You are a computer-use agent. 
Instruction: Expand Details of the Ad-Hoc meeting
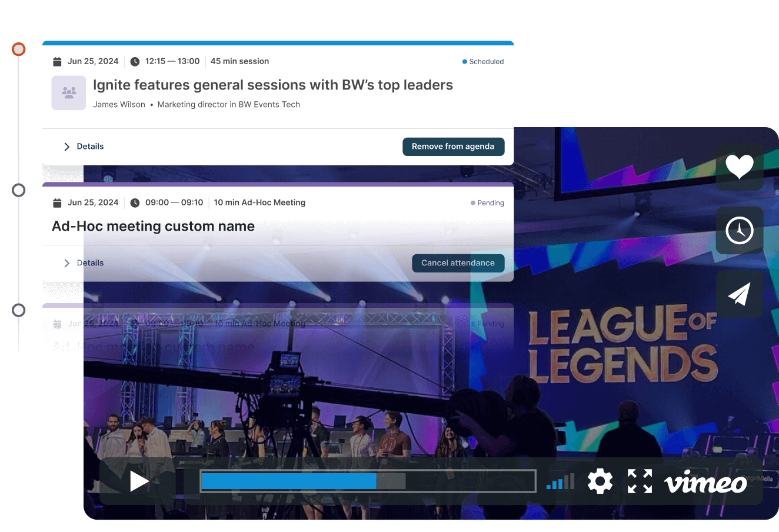[84, 263]
